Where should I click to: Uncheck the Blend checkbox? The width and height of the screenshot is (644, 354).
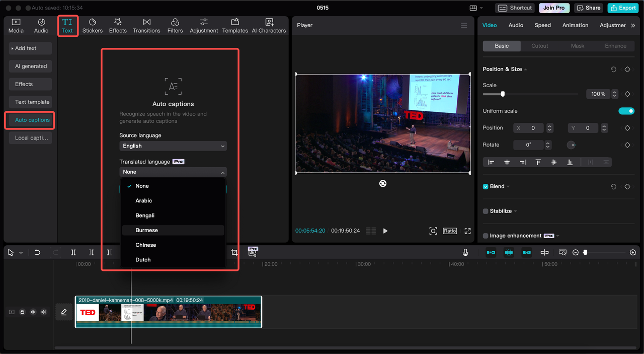486,186
